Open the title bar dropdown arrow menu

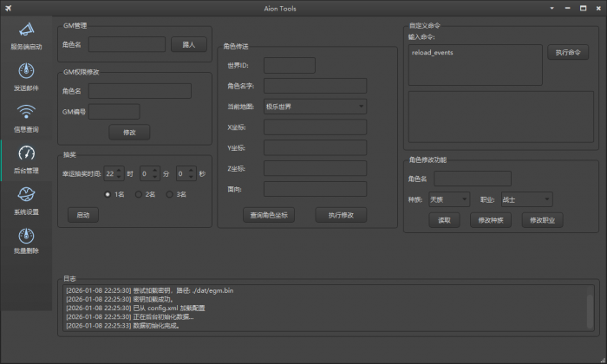click(552, 8)
